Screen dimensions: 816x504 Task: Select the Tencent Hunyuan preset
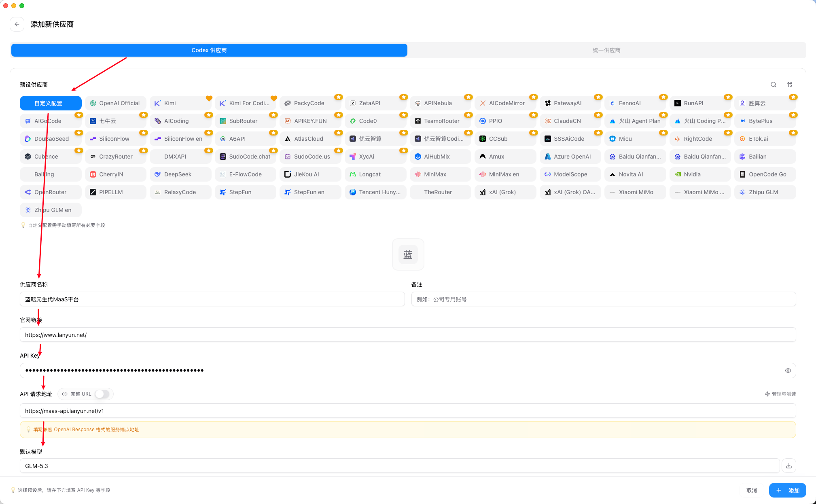[375, 192]
